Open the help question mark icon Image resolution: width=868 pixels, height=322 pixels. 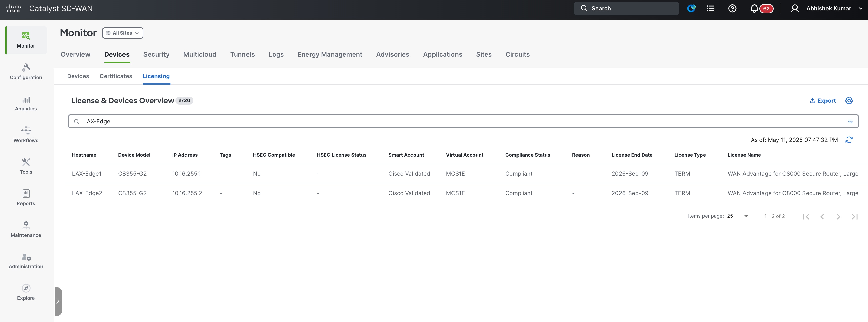pyautogui.click(x=732, y=8)
